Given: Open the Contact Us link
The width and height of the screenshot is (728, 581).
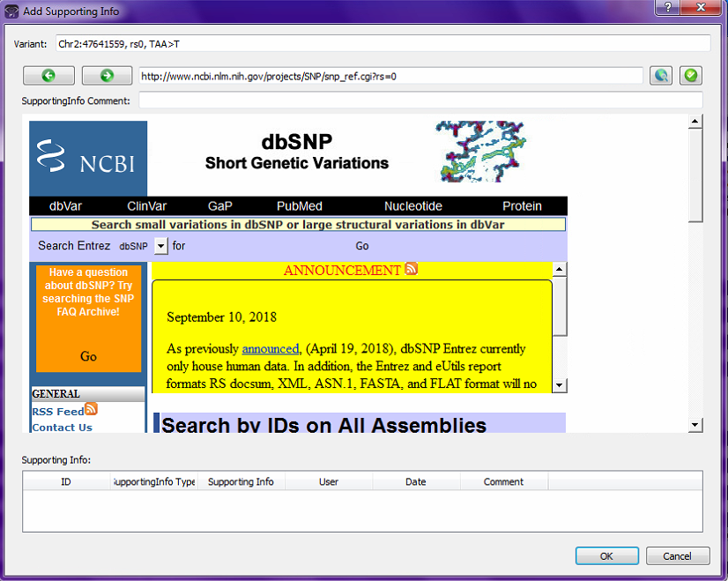Looking at the screenshot, I should [63, 428].
